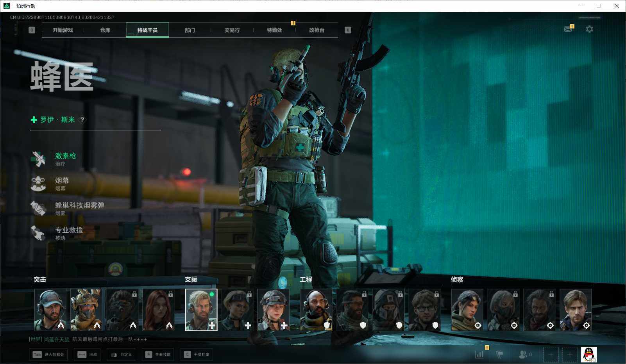
Task: Click the question mark beside 罗伊·斯米
Action: click(x=82, y=120)
